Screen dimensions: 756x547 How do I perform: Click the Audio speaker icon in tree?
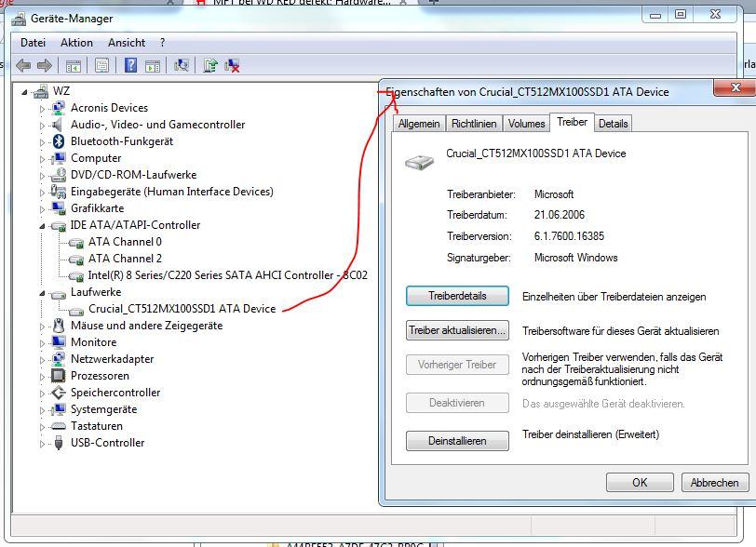pos(58,125)
